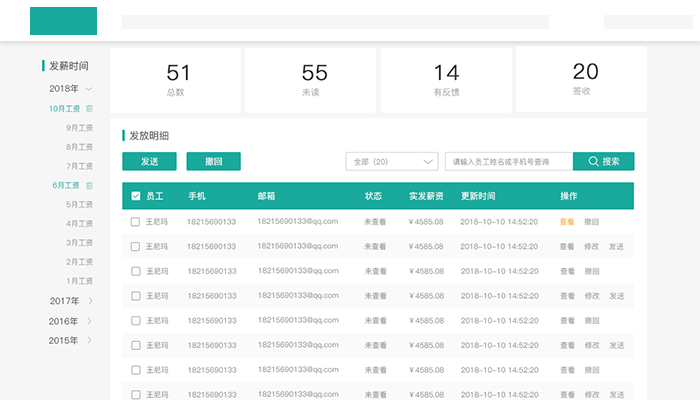Image resolution: width=700 pixels, height=400 pixels.
Task: Click the 状态 column header
Action: tap(373, 196)
